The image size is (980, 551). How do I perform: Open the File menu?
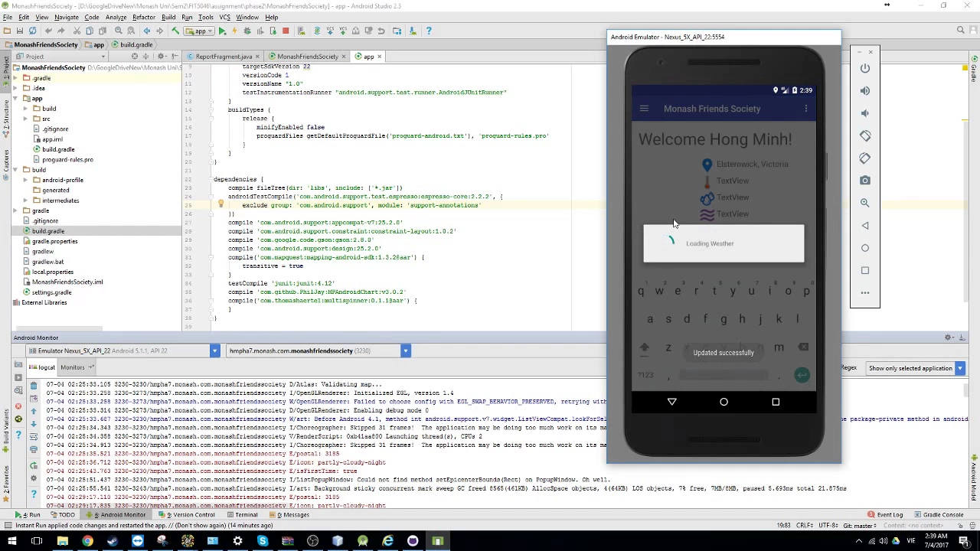(8, 17)
